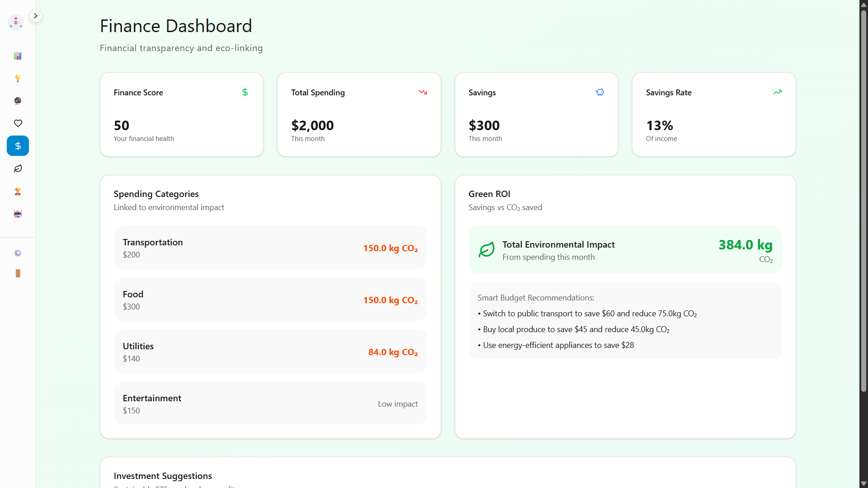
Task: Select the dollar finance sidebar icon
Action: pyautogui.click(x=18, y=146)
